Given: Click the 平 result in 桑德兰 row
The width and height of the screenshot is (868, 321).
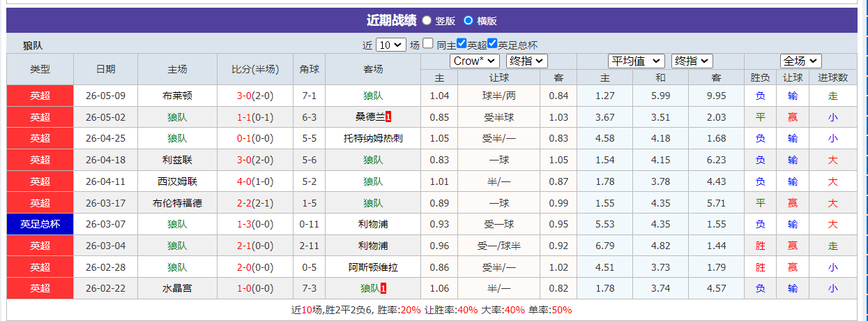Looking at the screenshot, I should pos(761,117).
